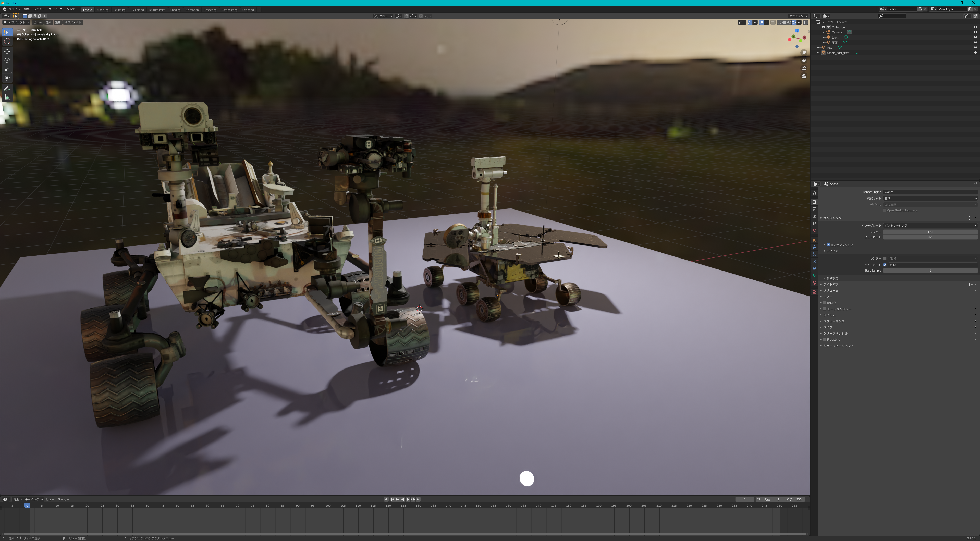Select the Rotate tool in toolbar
980x541 pixels.
pos(7,60)
